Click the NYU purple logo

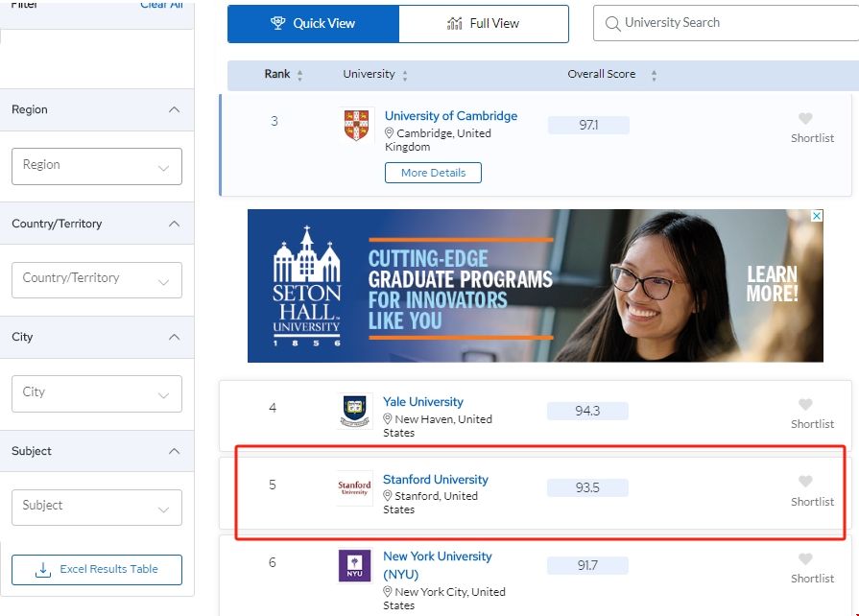click(x=354, y=565)
